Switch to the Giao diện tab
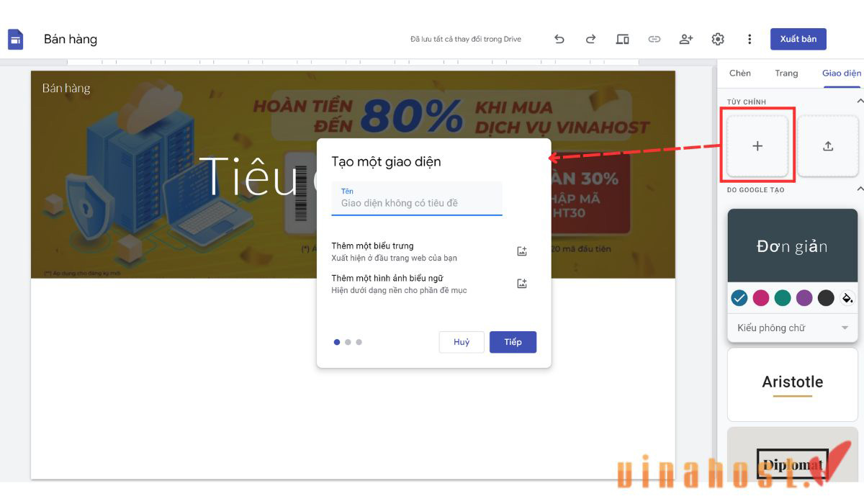Screen dimensions: 864x504 (x=842, y=73)
